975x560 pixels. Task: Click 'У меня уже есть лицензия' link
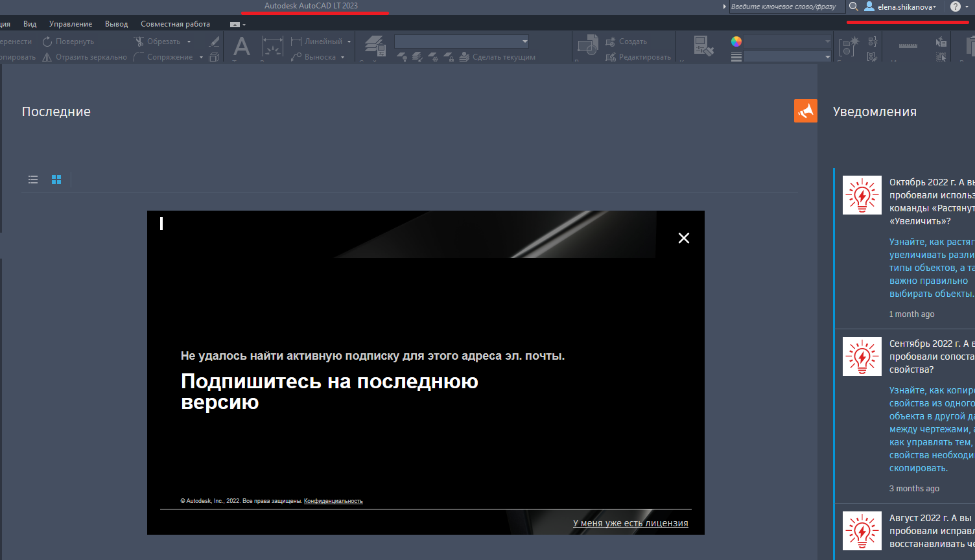631,523
